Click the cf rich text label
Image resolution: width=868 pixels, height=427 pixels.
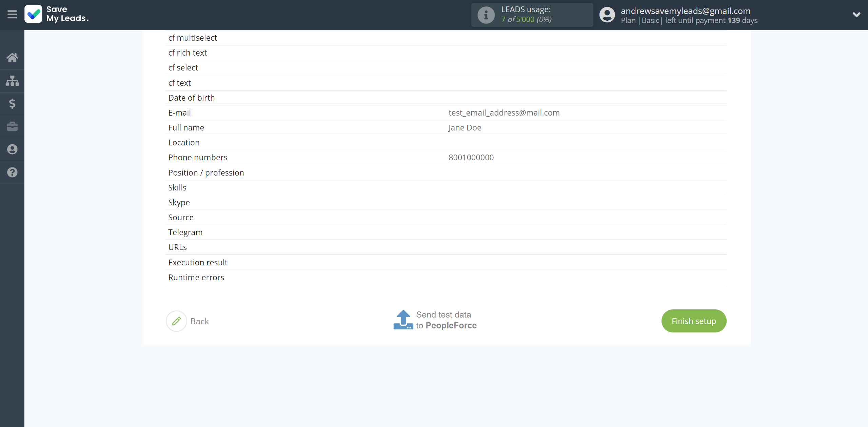(x=188, y=53)
